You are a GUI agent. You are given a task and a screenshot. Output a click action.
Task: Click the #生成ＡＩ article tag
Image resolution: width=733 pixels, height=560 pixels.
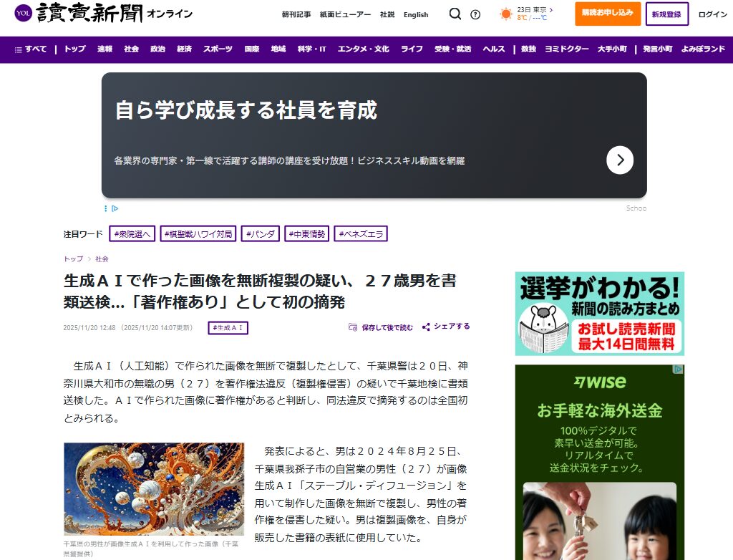pyautogui.click(x=228, y=328)
